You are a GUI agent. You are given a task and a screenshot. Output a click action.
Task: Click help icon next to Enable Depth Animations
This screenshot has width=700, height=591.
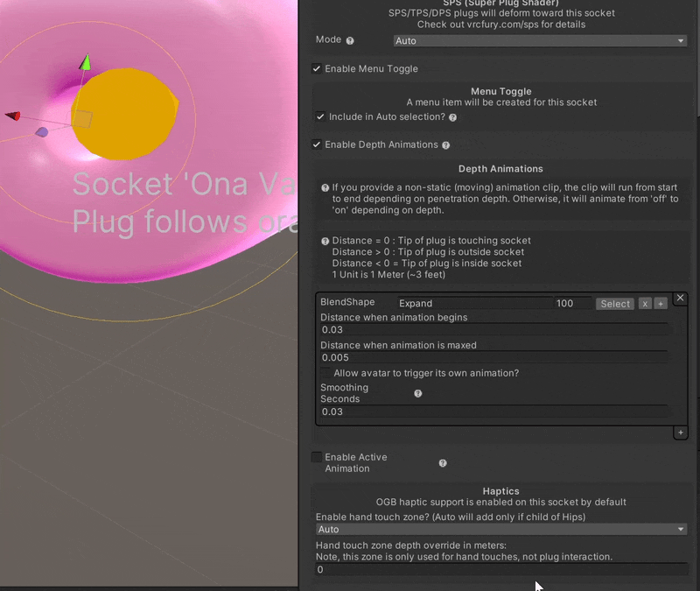(446, 145)
